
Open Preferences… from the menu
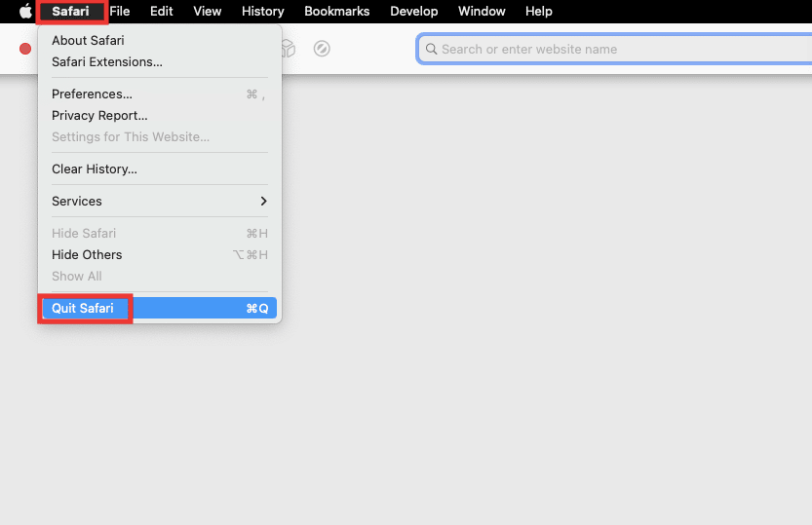[160, 94]
